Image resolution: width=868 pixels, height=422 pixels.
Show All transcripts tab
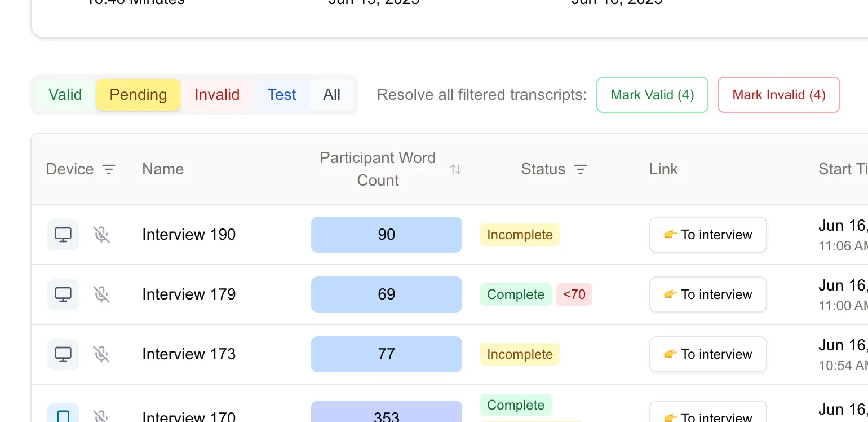332,95
